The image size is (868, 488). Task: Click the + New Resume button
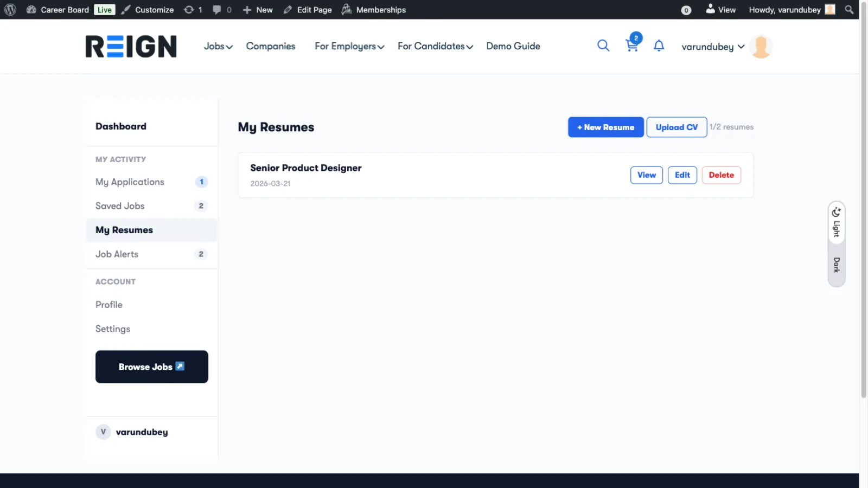pyautogui.click(x=606, y=127)
